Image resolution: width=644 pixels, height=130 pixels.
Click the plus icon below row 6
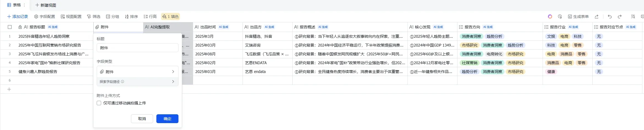(9, 89)
